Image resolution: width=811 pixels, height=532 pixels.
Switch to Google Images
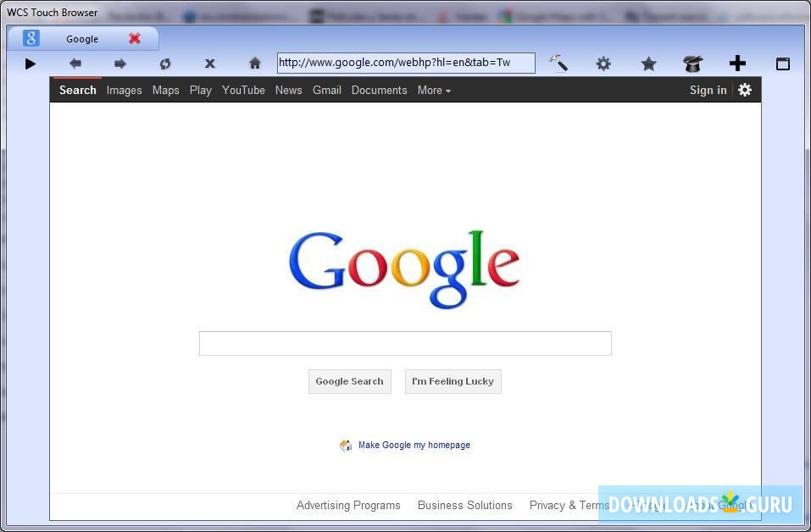click(x=124, y=90)
